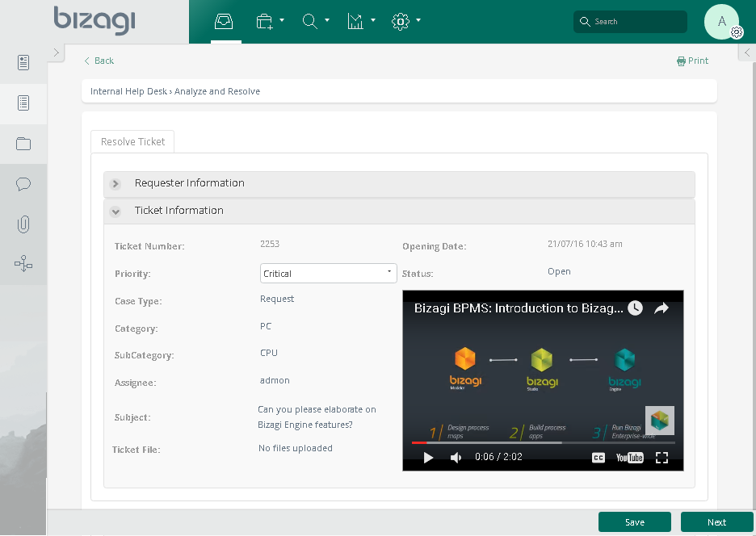Click the SubCategory value CPU
The image size is (756, 536).
tap(268, 353)
